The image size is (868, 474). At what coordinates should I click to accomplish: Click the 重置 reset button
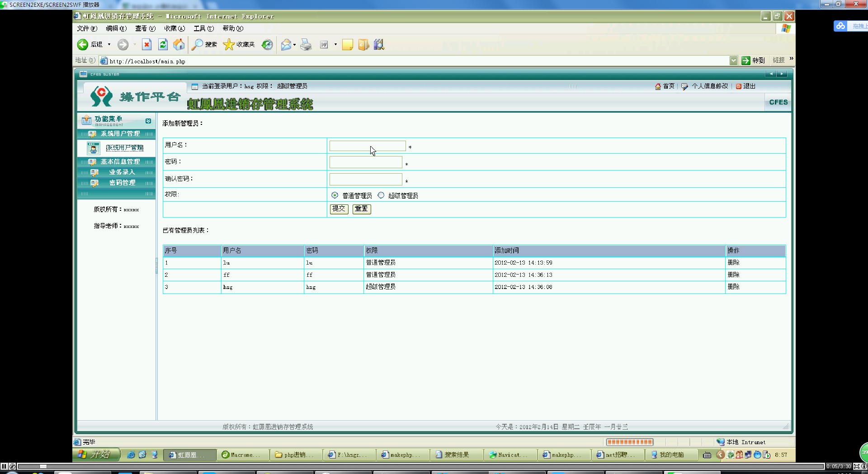point(362,209)
